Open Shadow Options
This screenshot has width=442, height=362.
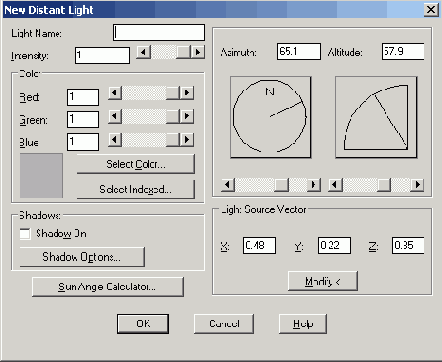tap(82, 257)
